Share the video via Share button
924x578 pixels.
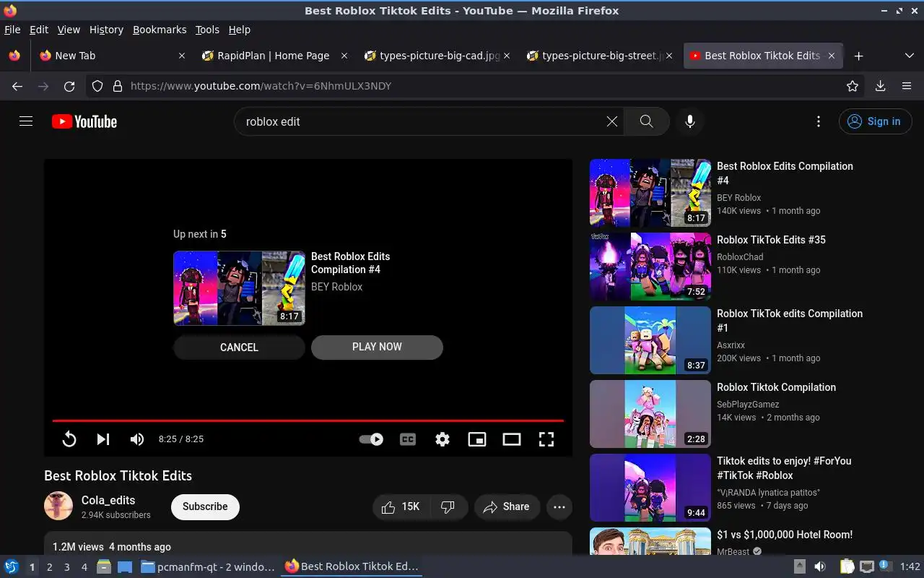[507, 506]
